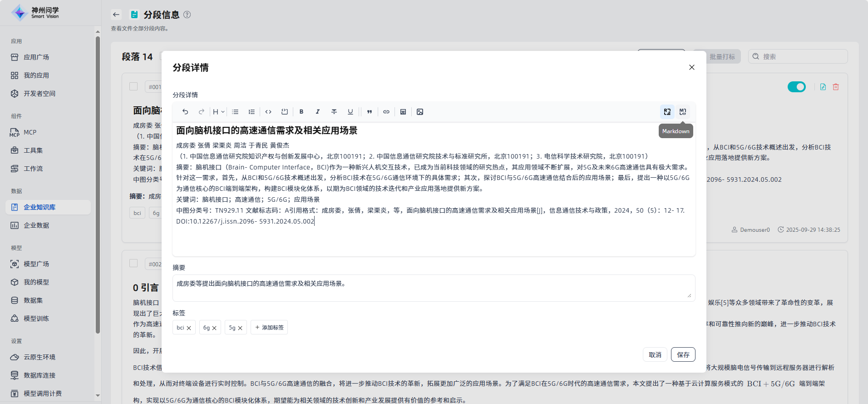
Task: Apply strikethrough formatting
Action: click(334, 112)
